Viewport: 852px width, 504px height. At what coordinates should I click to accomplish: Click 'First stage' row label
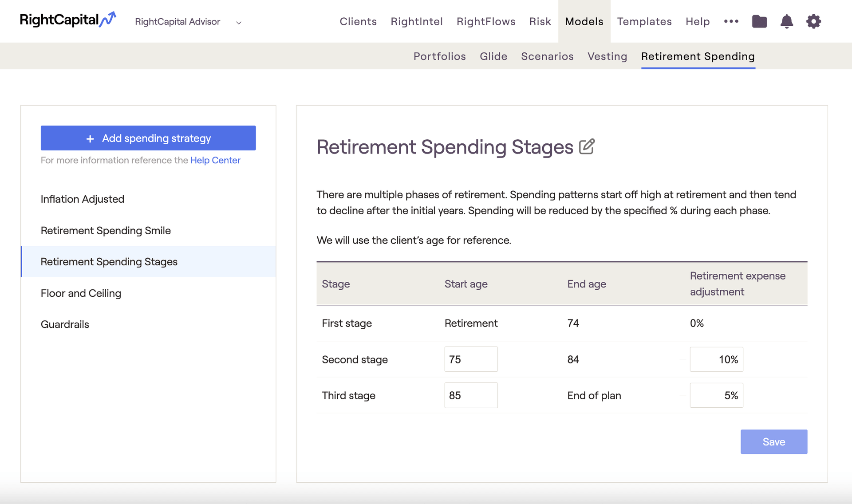(x=347, y=323)
